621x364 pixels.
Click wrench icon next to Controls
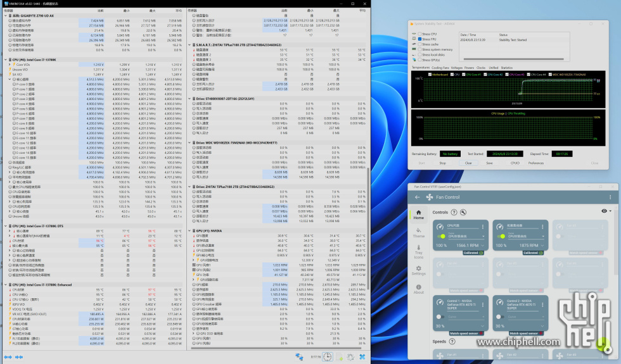coord(463,213)
